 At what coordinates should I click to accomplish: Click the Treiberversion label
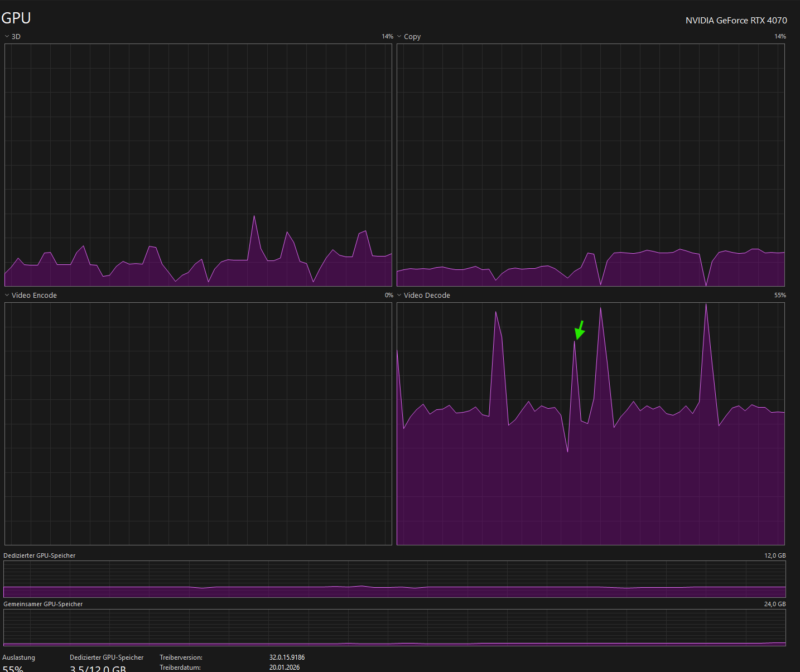181,658
